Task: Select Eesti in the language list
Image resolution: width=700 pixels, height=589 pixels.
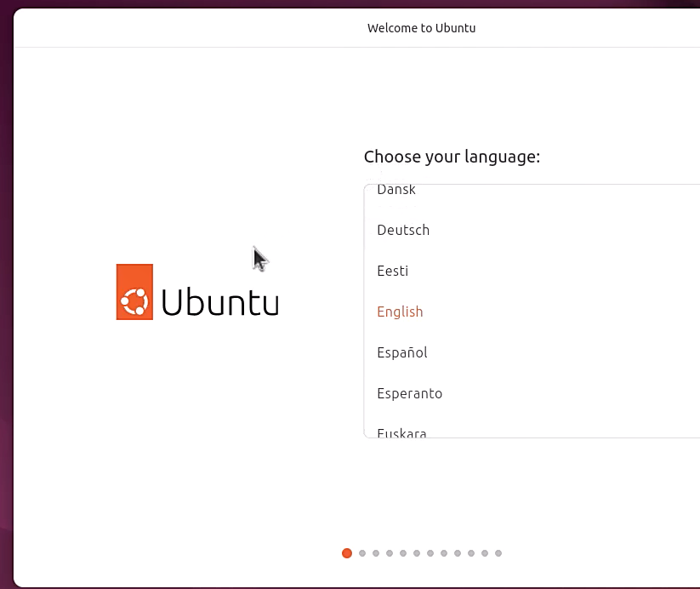Action: point(392,271)
